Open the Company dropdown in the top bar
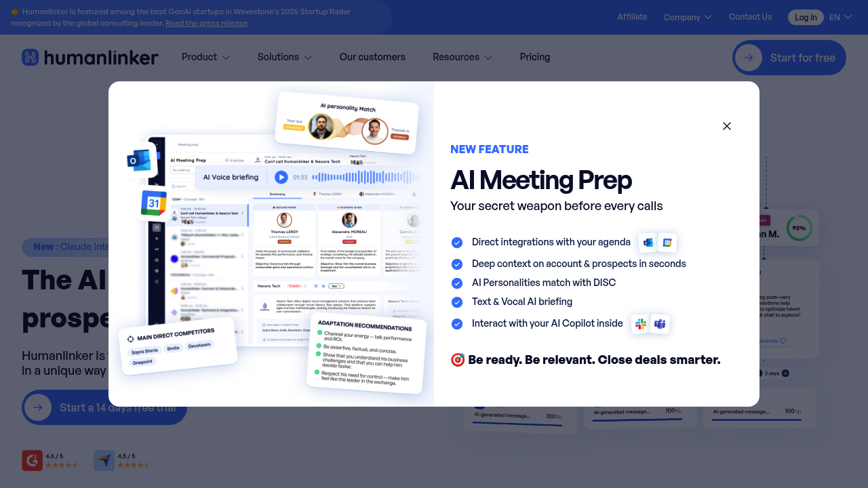Viewport: 868px width, 488px height. pyautogui.click(x=688, y=17)
